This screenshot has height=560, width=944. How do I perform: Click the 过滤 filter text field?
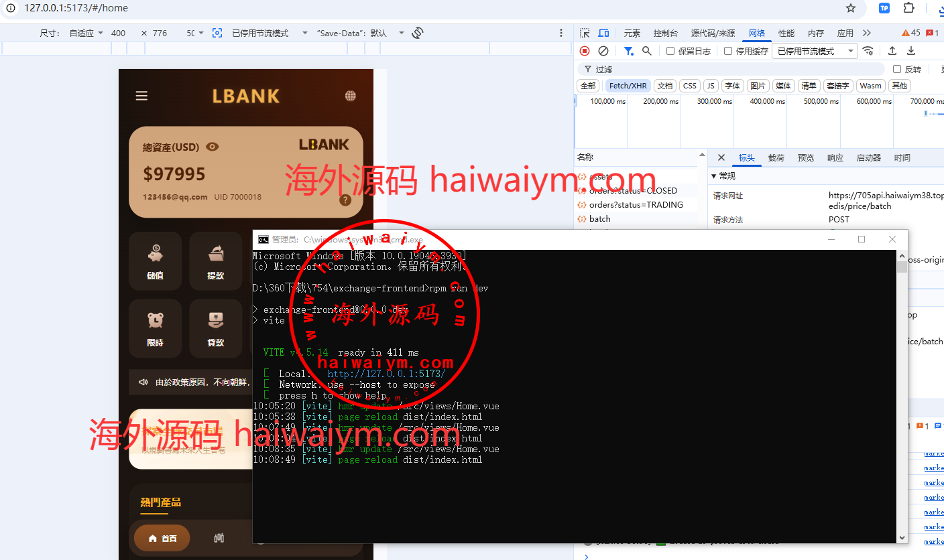(731, 69)
